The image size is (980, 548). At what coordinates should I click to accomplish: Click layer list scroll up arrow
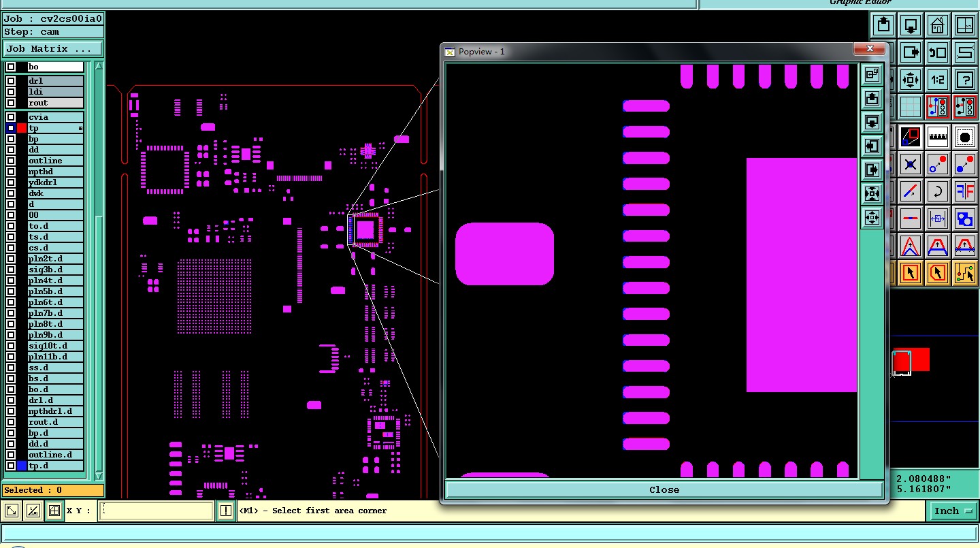[x=99, y=67]
